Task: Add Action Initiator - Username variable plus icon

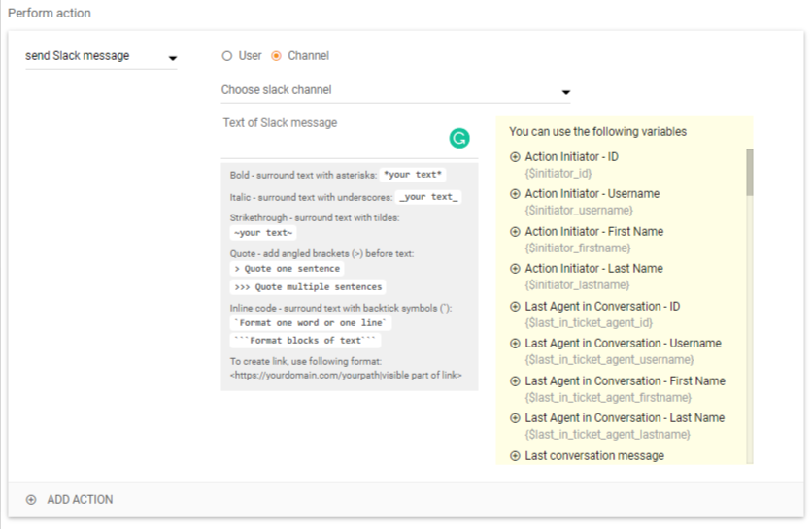Action: pyautogui.click(x=515, y=194)
